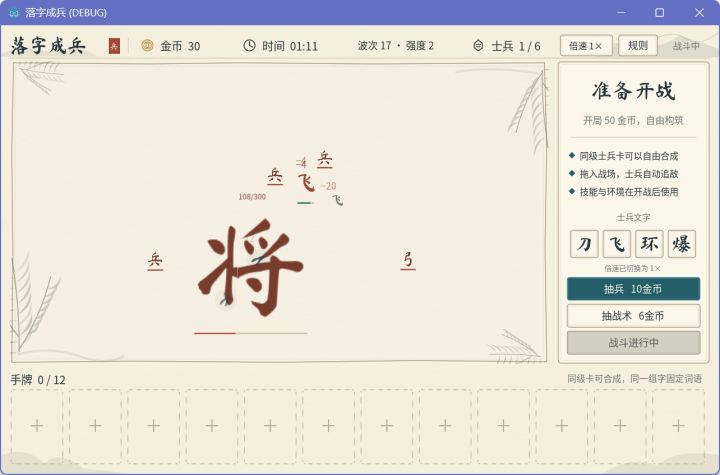Click the 拖入战场，士兵自动追敌 tip
Viewport: 720px width, 475px height.
tap(629, 174)
